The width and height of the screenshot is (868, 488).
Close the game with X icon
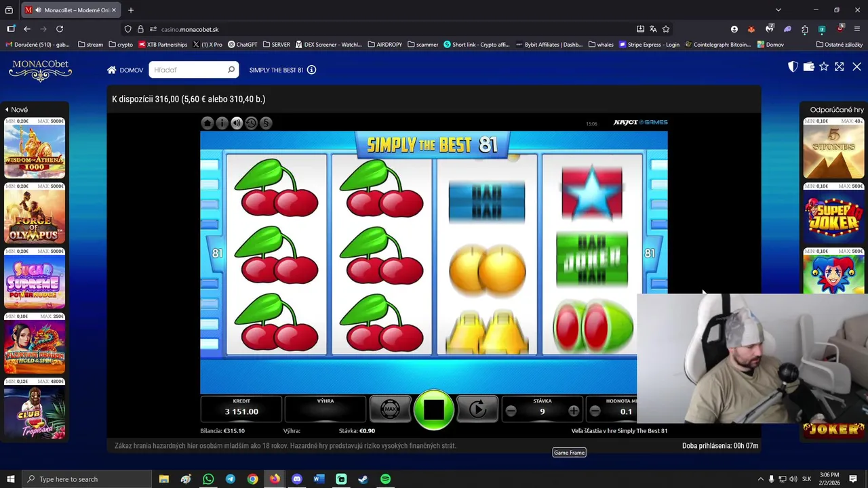(856, 66)
